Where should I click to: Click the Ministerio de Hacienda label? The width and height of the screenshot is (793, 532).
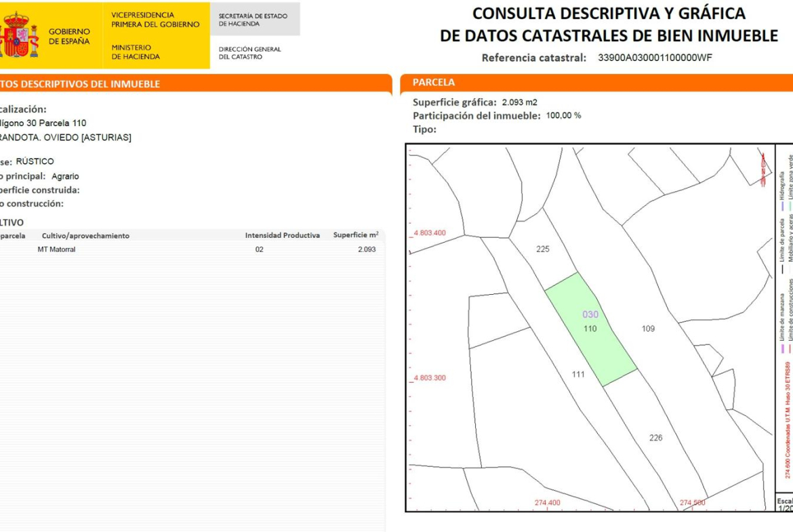coord(136,52)
